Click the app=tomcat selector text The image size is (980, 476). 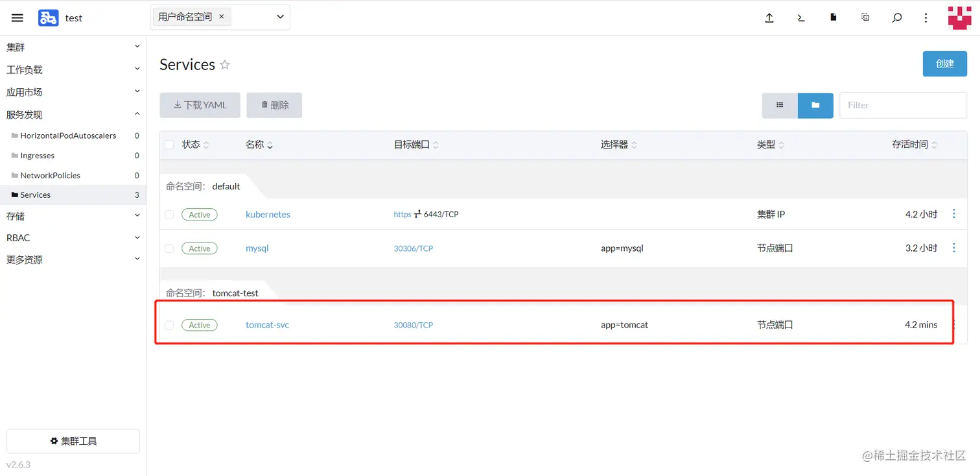624,325
